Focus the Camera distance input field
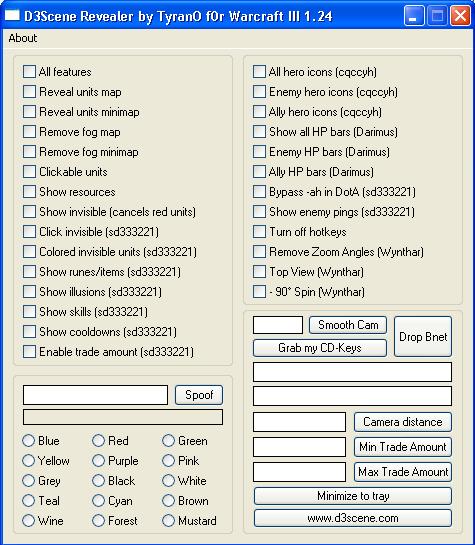Image resolution: width=475 pixels, height=545 pixels. (300, 422)
